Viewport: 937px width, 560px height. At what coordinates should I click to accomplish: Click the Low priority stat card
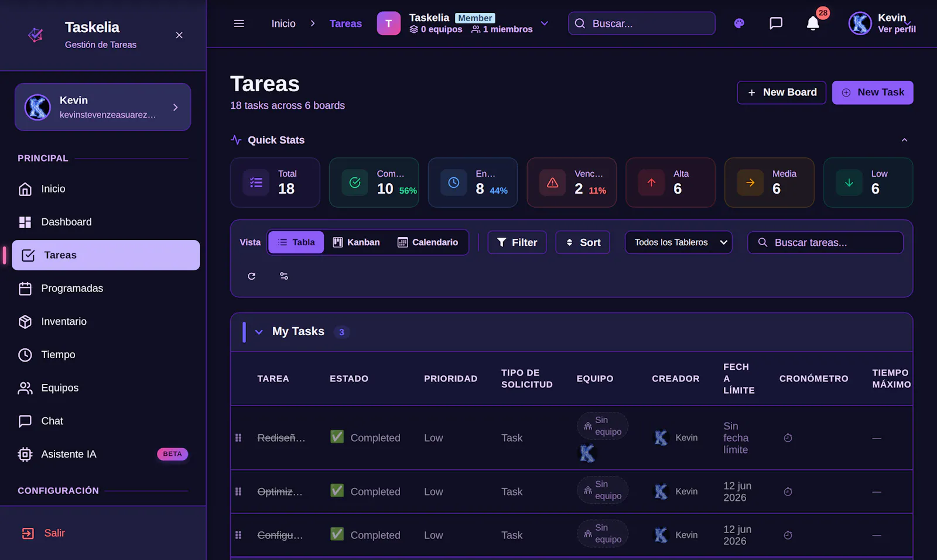[x=868, y=183]
